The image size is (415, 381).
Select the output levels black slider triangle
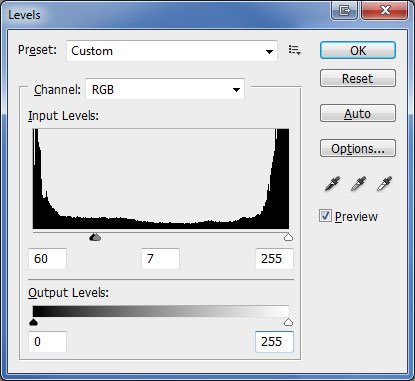[33, 322]
